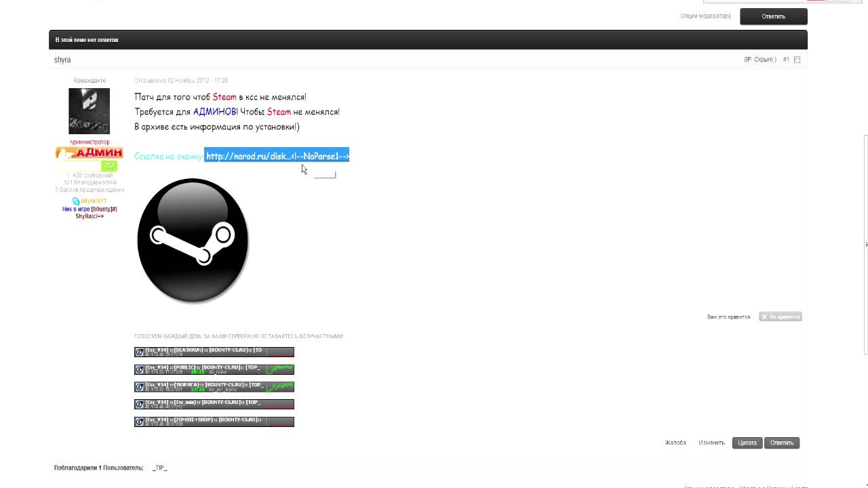This screenshot has width=868, height=488.
Task: Open the ZOMBIE+SHOP server banner
Action: point(214,422)
